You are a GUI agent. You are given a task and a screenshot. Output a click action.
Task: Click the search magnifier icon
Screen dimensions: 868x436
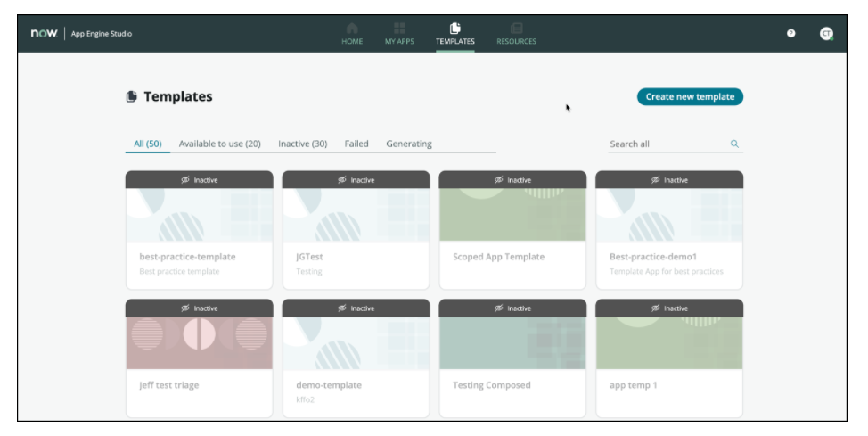[734, 144]
